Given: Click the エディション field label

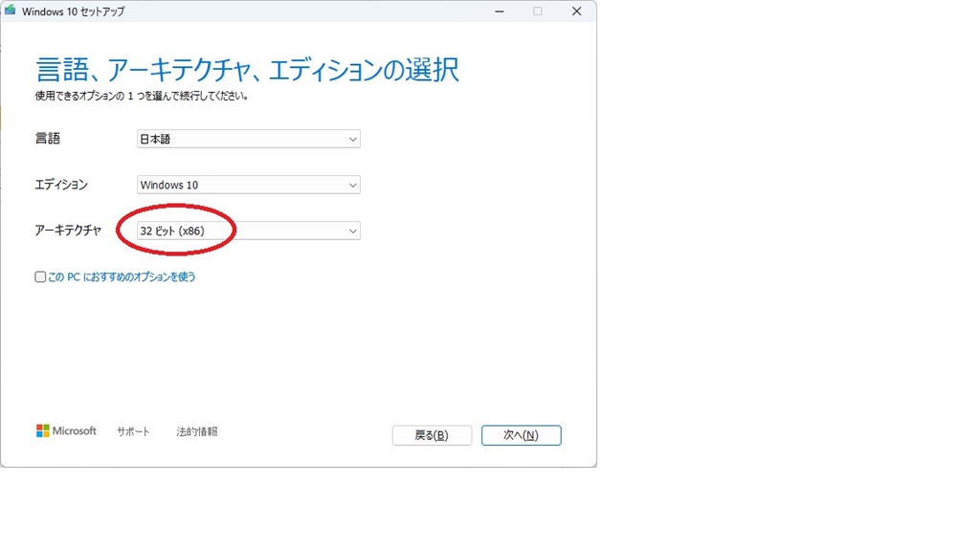Looking at the screenshot, I should (x=61, y=185).
